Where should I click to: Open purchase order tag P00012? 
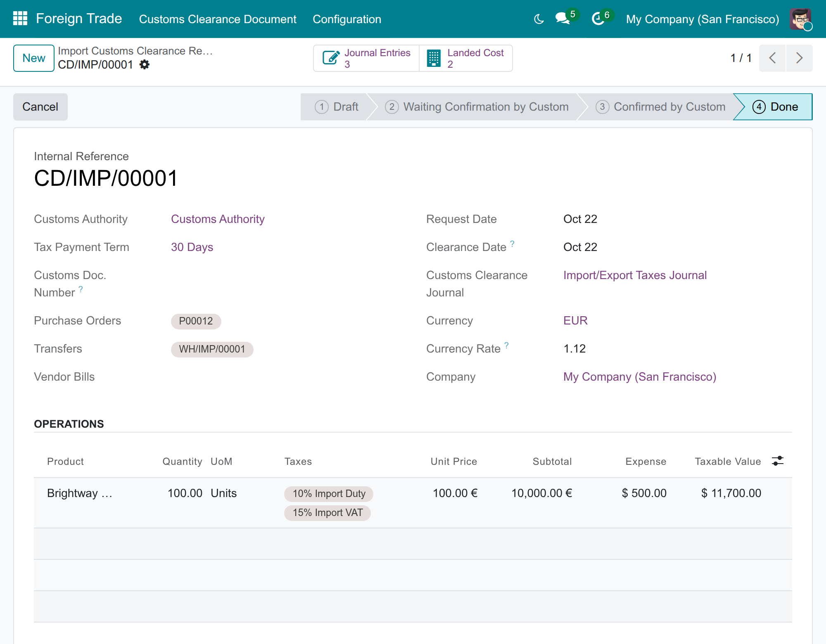pos(196,321)
